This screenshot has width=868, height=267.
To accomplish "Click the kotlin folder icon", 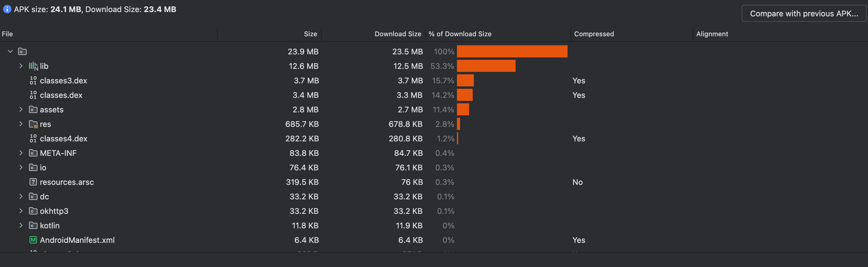I will click(33, 226).
